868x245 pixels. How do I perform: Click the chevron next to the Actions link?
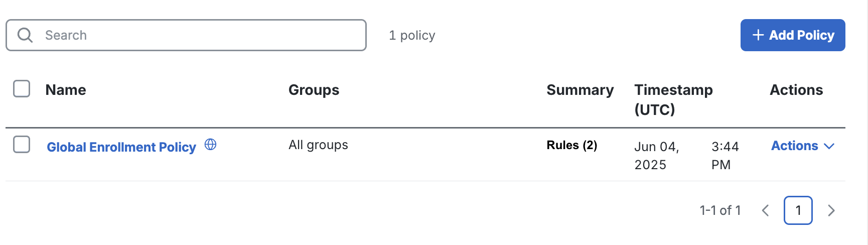click(829, 146)
